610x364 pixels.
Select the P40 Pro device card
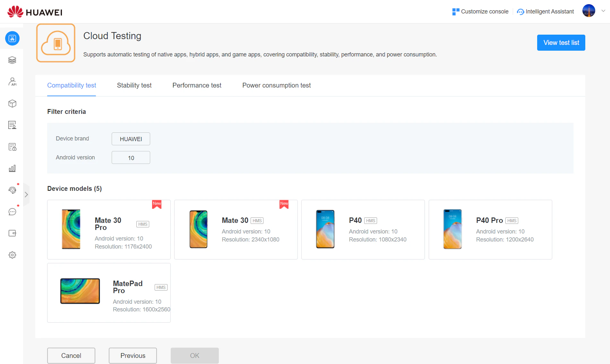tap(490, 230)
